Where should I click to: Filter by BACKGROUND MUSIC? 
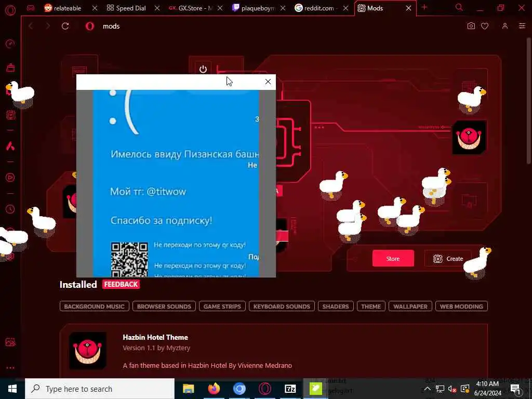(x=95, y=307)
